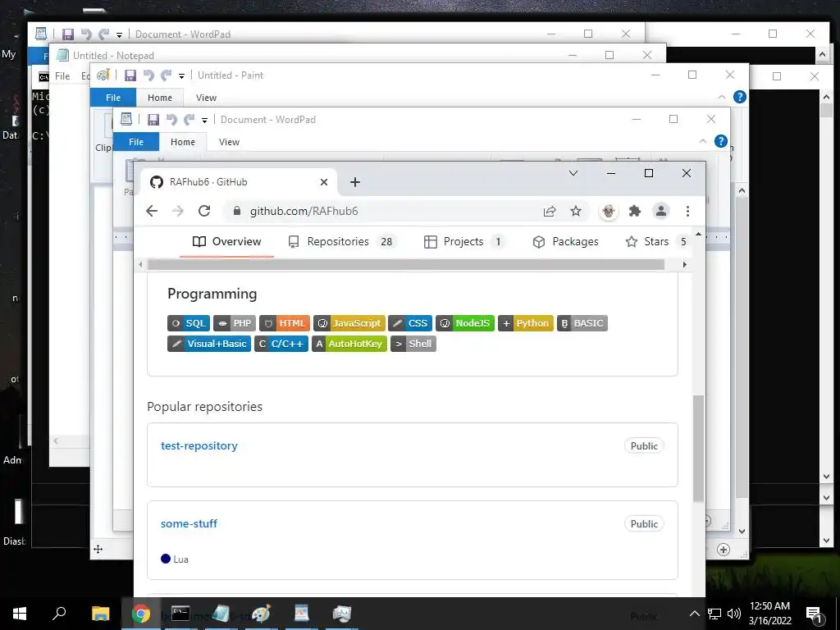Click the Visual+Basic badge
The height and width of the screenshot is (630, 840).
point(209,344)
